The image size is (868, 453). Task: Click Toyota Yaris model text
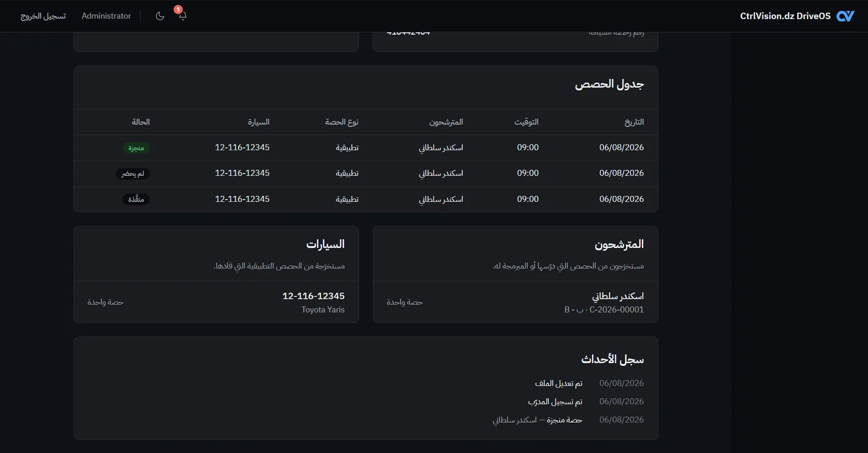[x=323, y=310]
